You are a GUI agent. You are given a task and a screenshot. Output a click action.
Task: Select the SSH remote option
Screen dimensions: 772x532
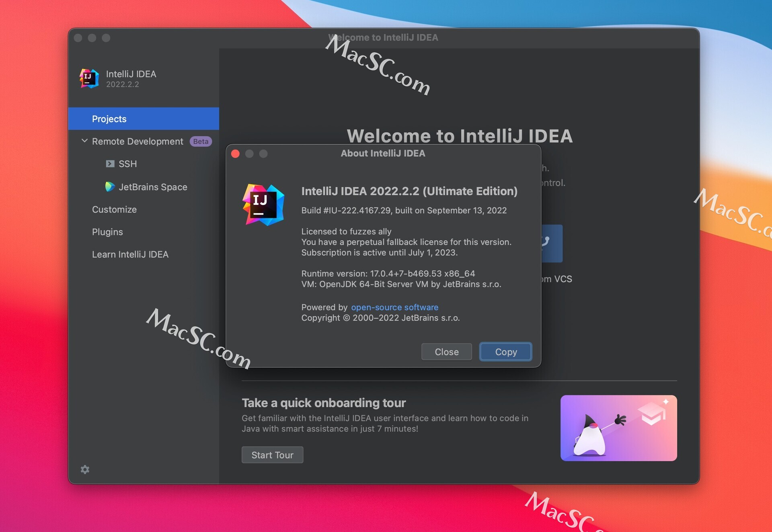click(x=127, y=164)
